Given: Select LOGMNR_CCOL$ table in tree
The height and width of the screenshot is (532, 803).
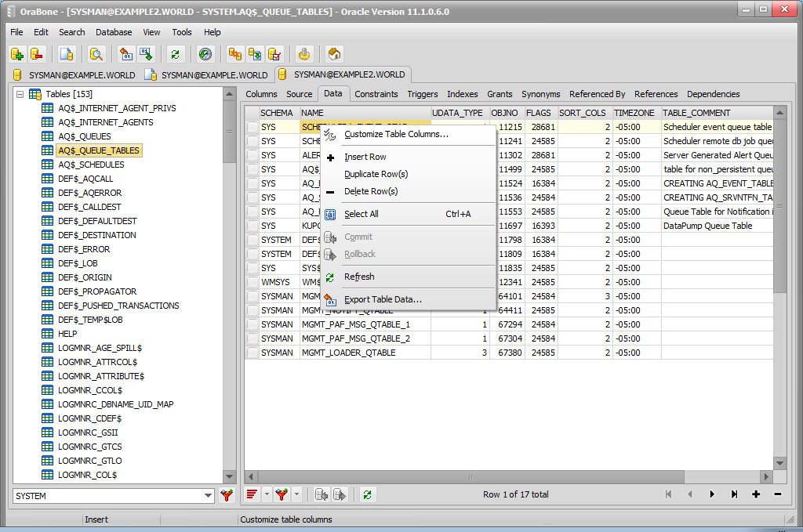Looking at the screenshot, I should pyautogui.click(x=90, y=390).
